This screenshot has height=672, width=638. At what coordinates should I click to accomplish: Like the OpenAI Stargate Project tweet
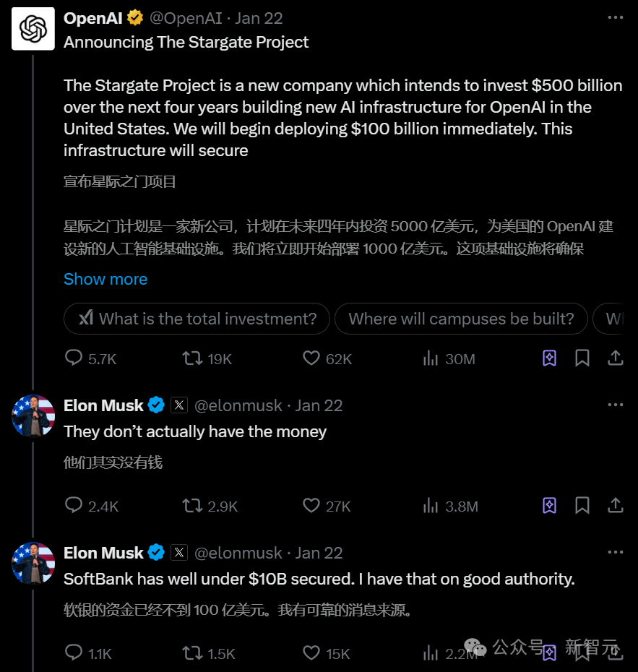(x=311, y=358)
